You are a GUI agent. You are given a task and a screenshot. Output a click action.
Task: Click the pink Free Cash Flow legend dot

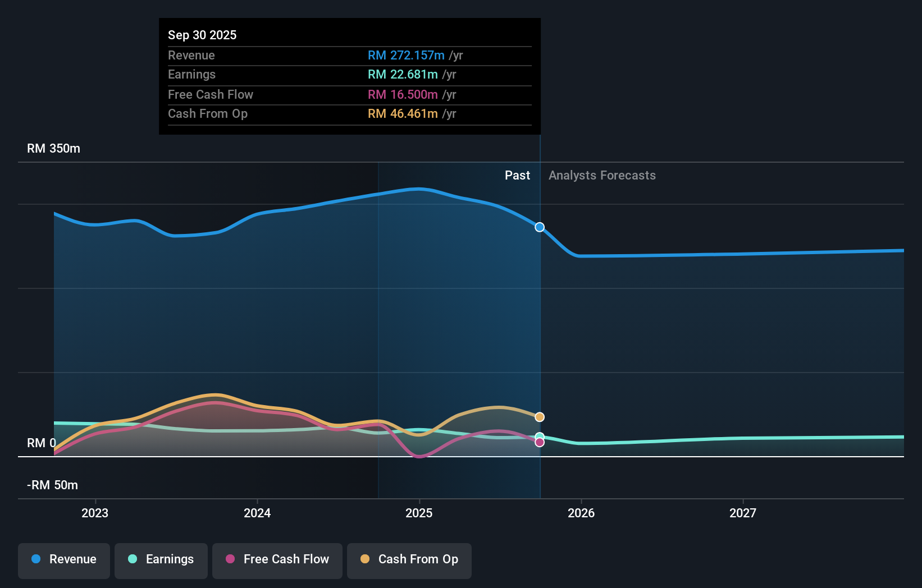(229, 559)
